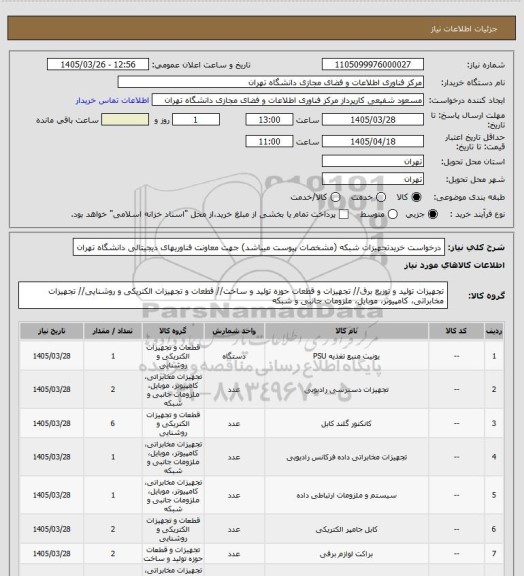Click the response deadline date 1405/03/28 field
Image resolution: width=524 pixels, height=576 pixels.
click(373, 120)
